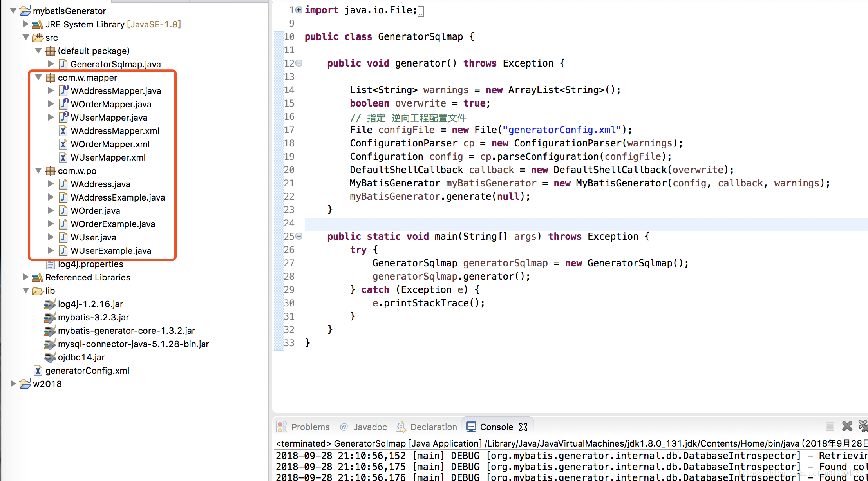Click the GeneratorSqlmap.java file icon
The height and width of the screenshot is (481, 868).
coord(63,64)
